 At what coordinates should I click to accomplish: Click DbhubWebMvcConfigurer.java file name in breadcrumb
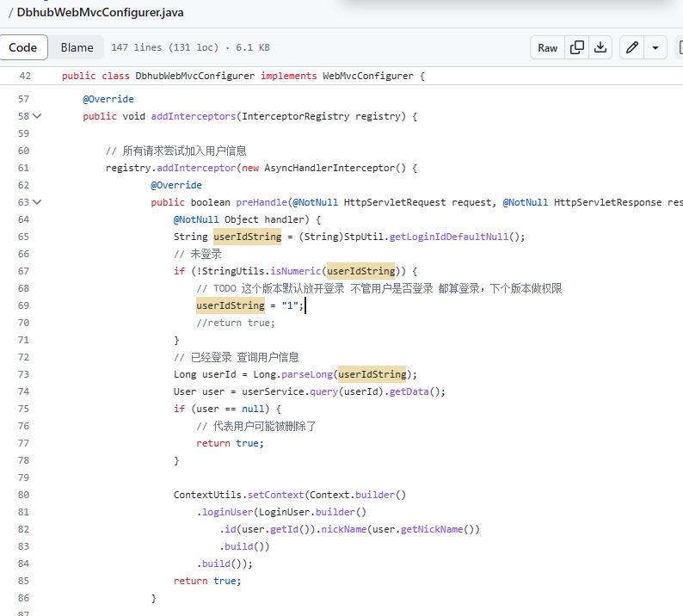100,12
